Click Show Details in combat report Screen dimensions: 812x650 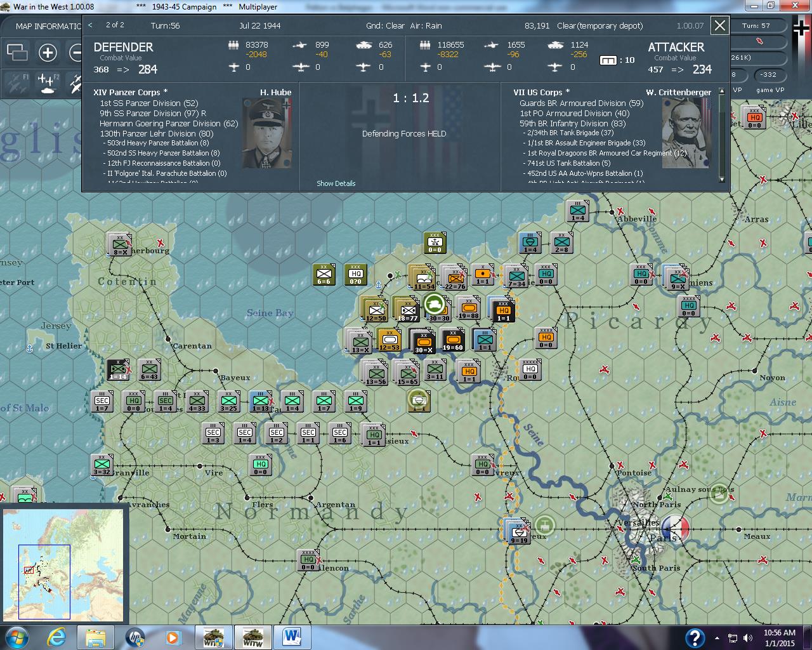(336, 183)
